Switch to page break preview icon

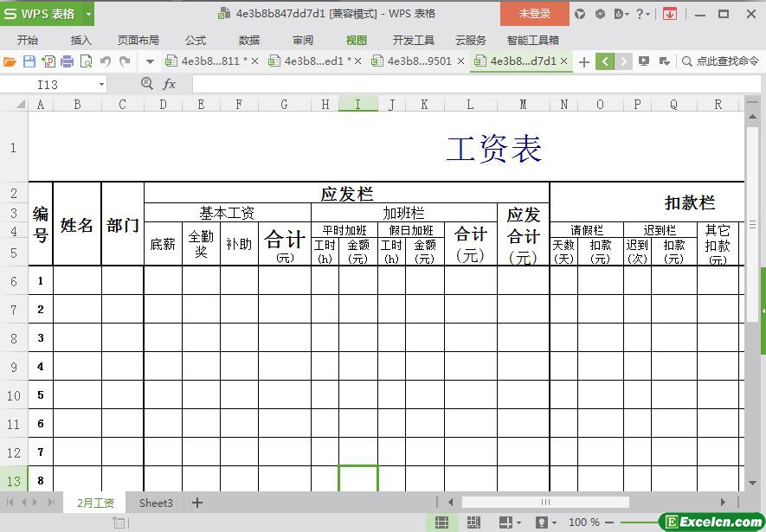click(473, 522)
